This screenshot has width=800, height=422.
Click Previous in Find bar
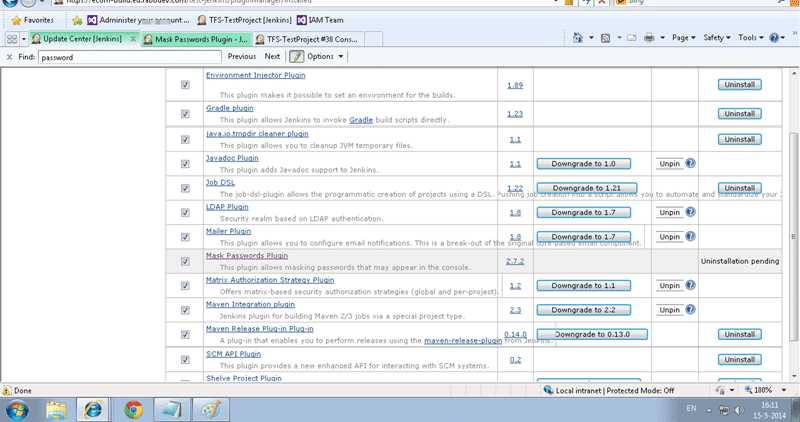242,57
